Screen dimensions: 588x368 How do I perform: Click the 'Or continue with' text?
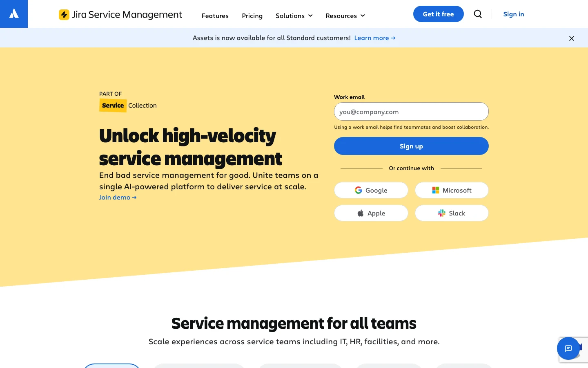coord(411,168)
